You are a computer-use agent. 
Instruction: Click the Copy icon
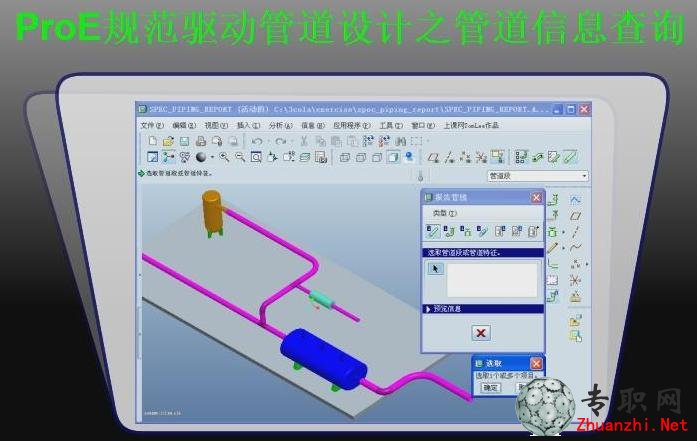320,141
